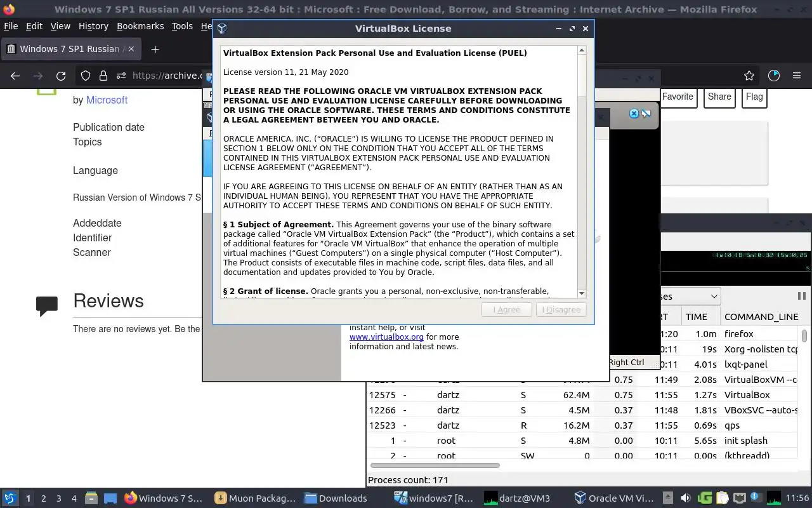Activate windows7 [R... taskbar entry
812x508 pixels.
[x=434, y=498]
